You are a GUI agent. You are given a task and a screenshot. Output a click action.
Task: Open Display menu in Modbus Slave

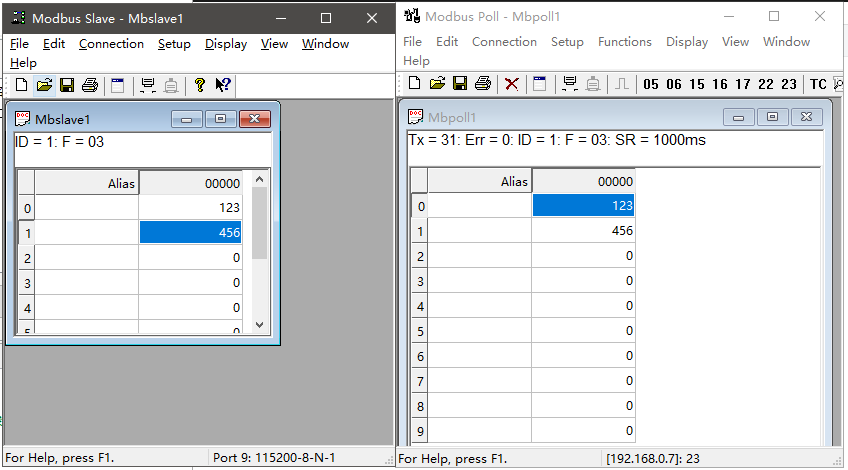click(226, 44)
